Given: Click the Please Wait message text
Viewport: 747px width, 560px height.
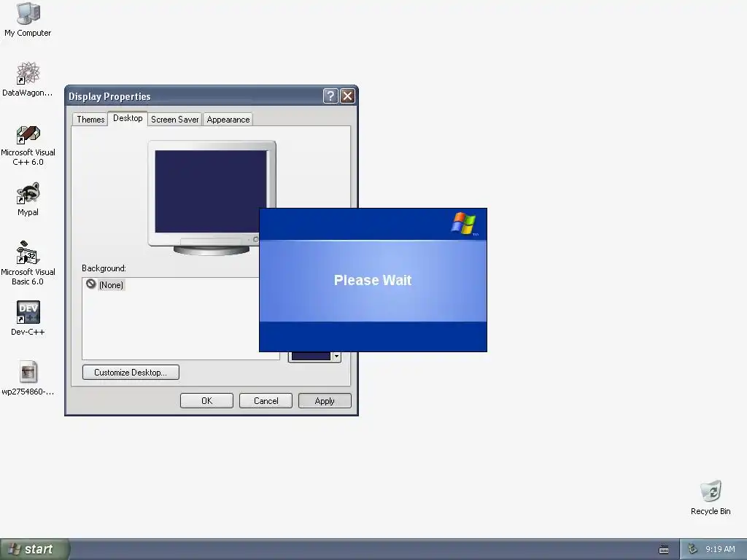Looking at the screenshot, I should [x=373, y=280].
